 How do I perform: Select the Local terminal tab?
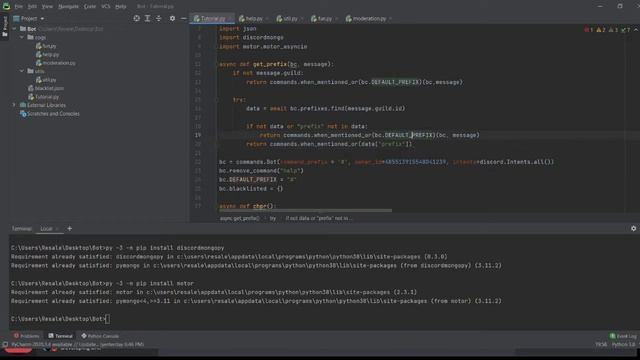[46, 229]
